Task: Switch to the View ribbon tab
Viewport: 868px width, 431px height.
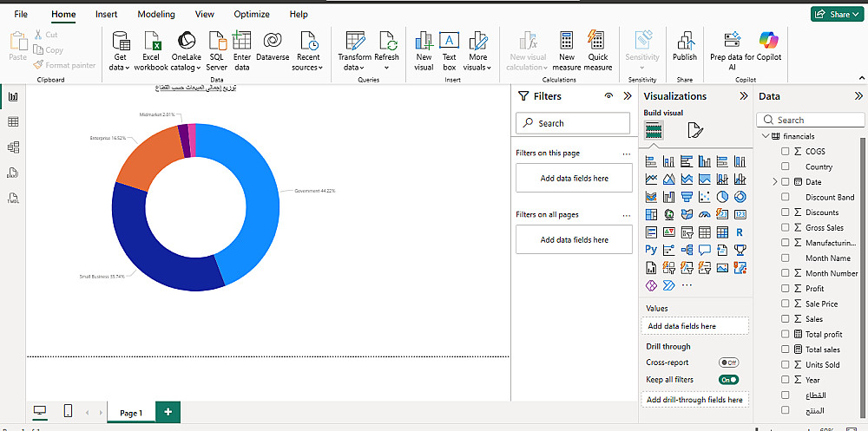Action: pyautogui.click(x=205, y=15)
